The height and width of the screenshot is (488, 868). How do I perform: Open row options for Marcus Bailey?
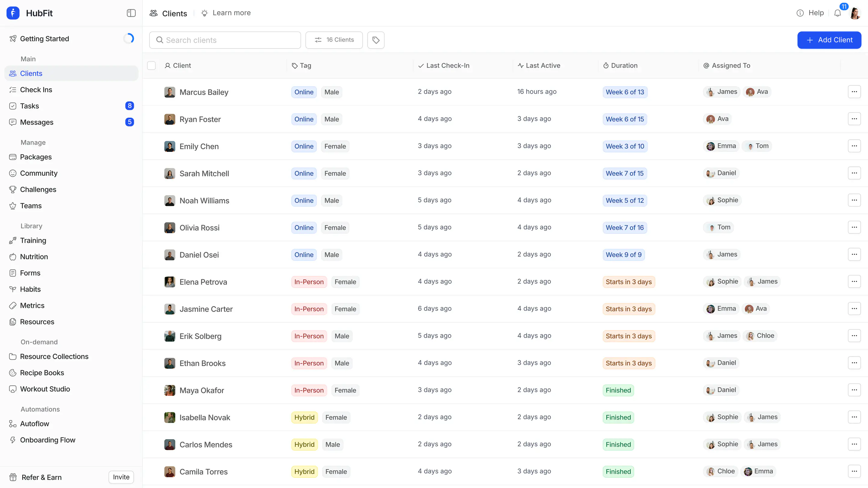coord(854,92)
